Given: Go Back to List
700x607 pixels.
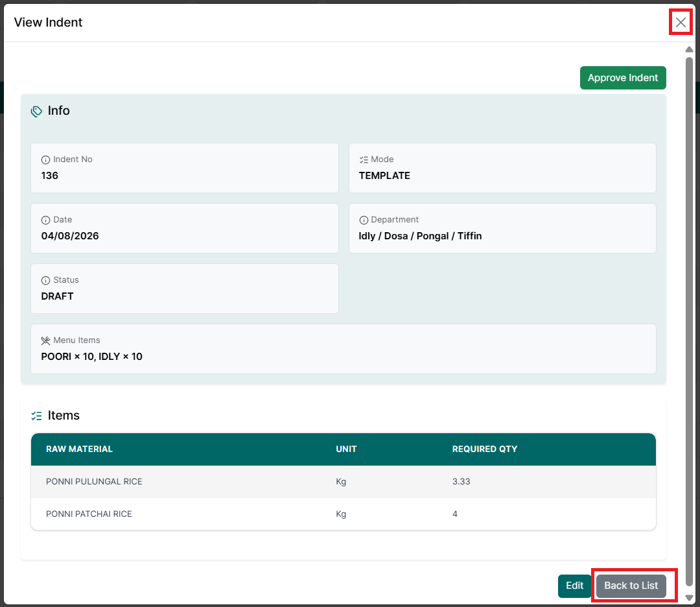Looking at the screenshot, I should click(x=631, y=586).
